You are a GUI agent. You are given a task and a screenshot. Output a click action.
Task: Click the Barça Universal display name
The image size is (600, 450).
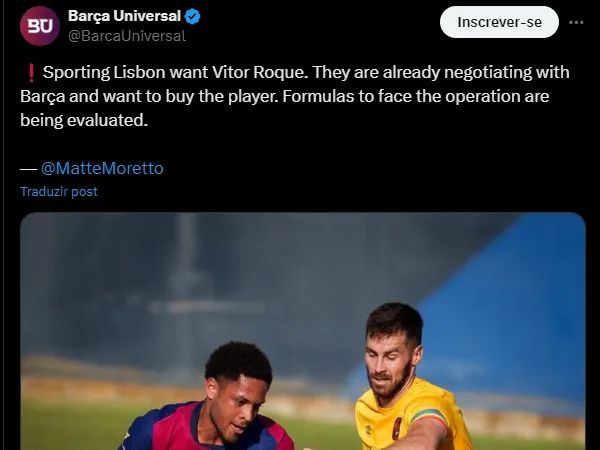124,17
